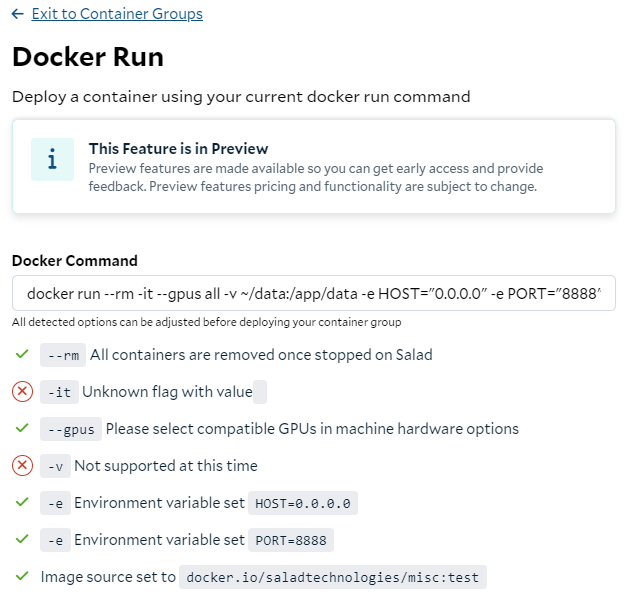Click the empty value chip after Unknown flag

point(260,392)
